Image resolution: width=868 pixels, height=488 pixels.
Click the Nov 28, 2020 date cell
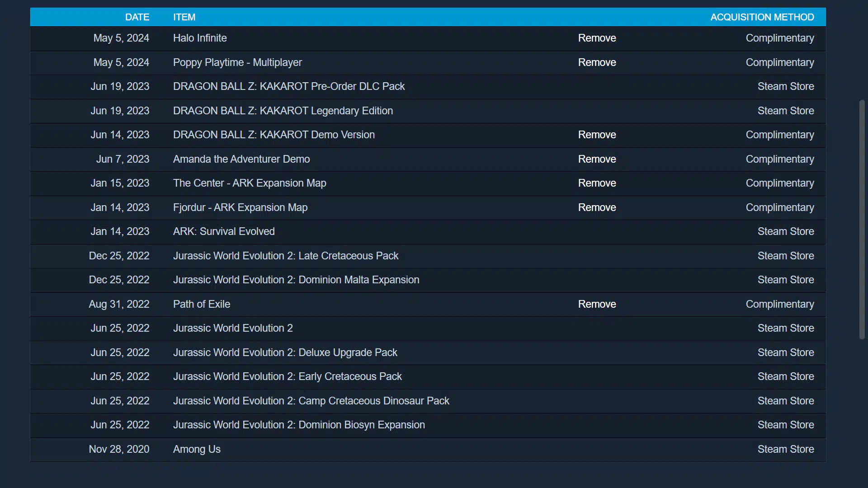point(119,449)
